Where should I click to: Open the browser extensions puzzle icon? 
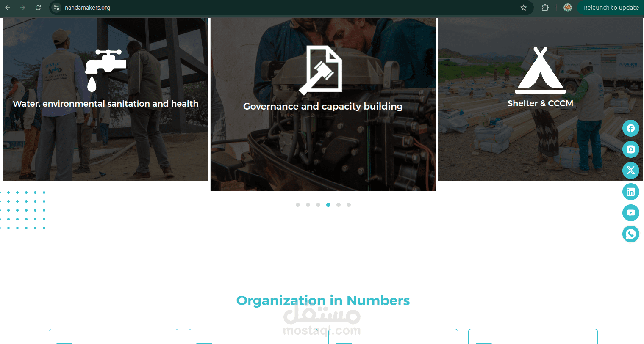(x=545, y=8)
